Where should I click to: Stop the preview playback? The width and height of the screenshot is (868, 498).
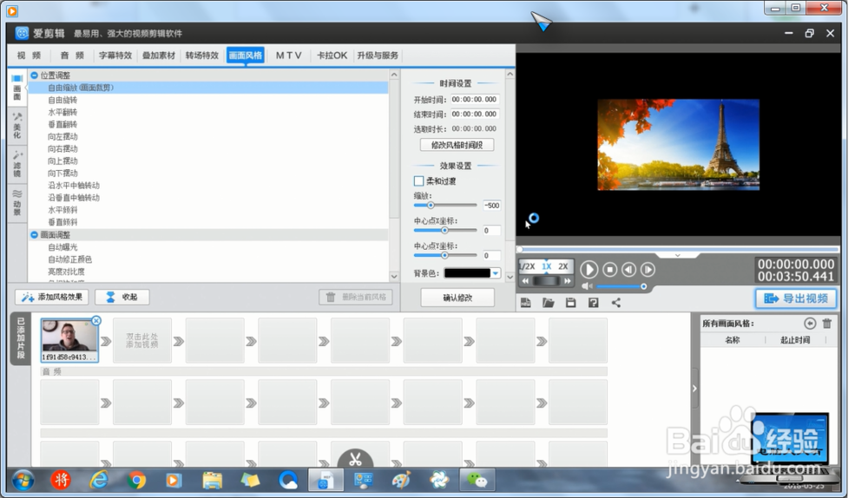(x=610, y=270)
